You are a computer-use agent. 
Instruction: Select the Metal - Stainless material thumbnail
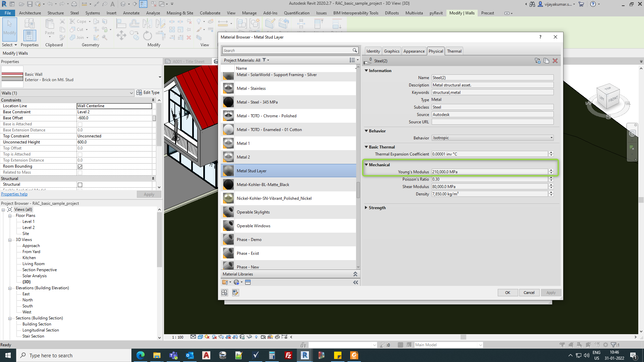(x=228, y=88)
